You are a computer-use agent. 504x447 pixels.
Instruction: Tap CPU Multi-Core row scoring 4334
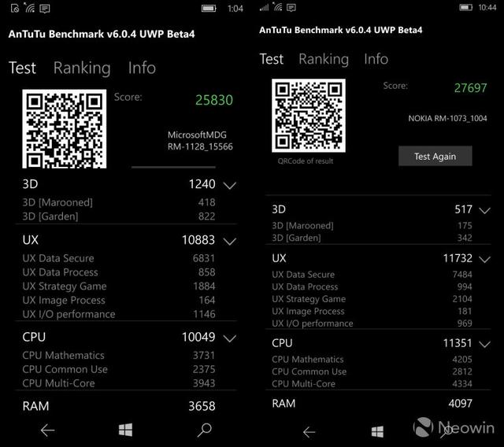(x=372, y=384)
